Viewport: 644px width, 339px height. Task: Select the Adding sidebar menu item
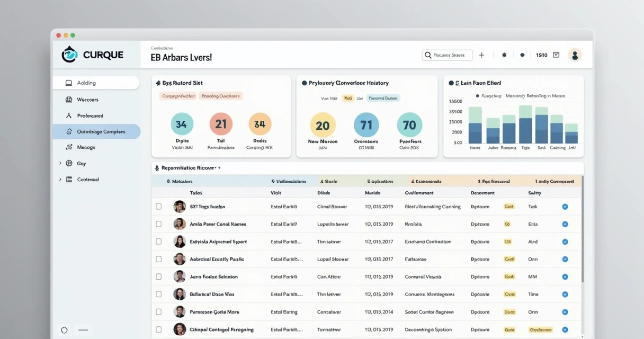pos(96,83)
